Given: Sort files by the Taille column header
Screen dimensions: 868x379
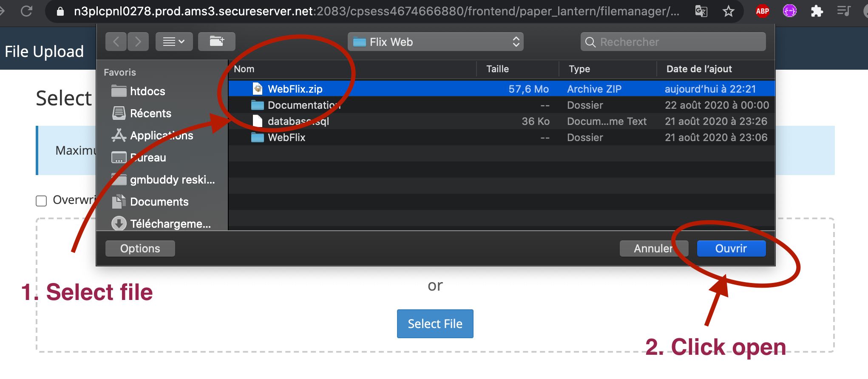Looking at the screenshot, I should (497, 69).
